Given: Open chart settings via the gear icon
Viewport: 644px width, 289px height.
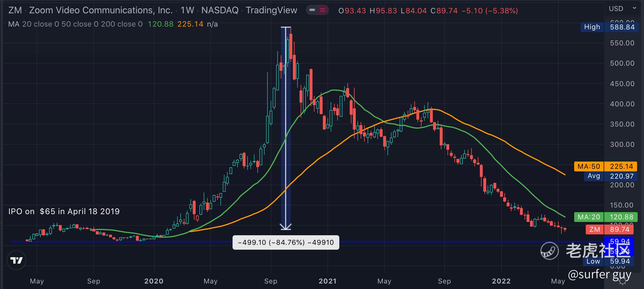Looking at the screenshot, I should [x=623, y=281].
